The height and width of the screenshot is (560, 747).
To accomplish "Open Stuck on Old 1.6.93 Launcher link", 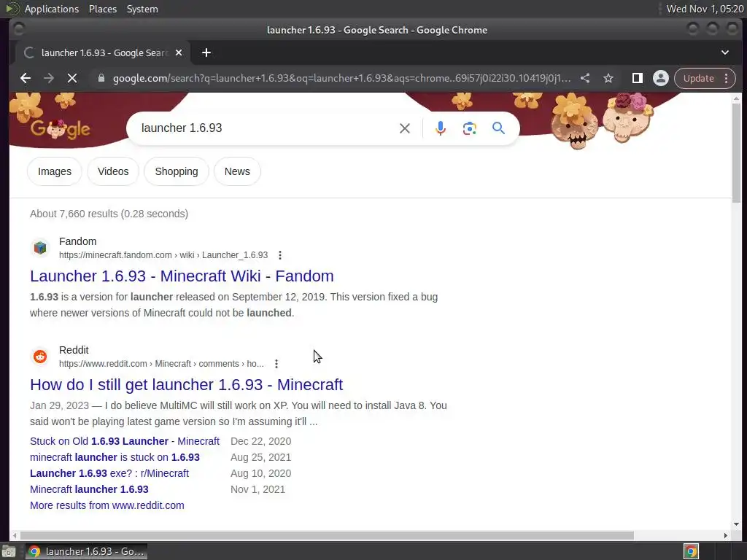I will pyautogui.click(x=125, y=441).
